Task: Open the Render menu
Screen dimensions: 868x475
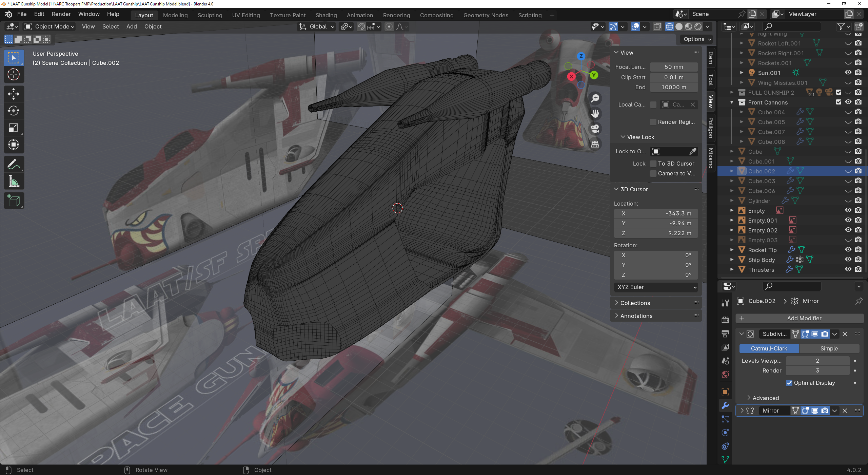Action: (61, 14)
